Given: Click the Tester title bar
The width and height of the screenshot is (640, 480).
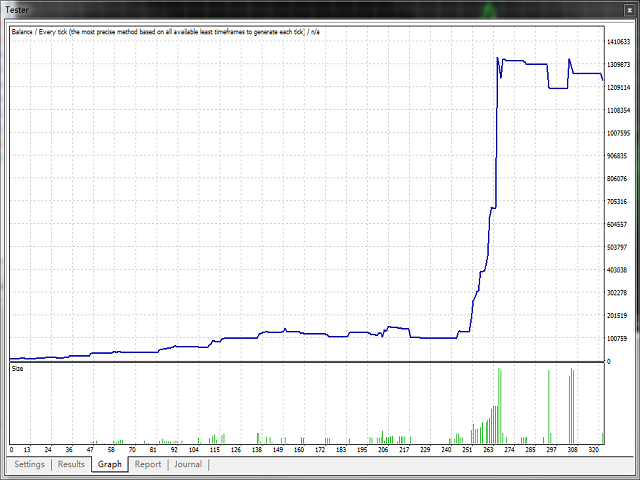Looking at the screenshot, I should pos(300,9).
